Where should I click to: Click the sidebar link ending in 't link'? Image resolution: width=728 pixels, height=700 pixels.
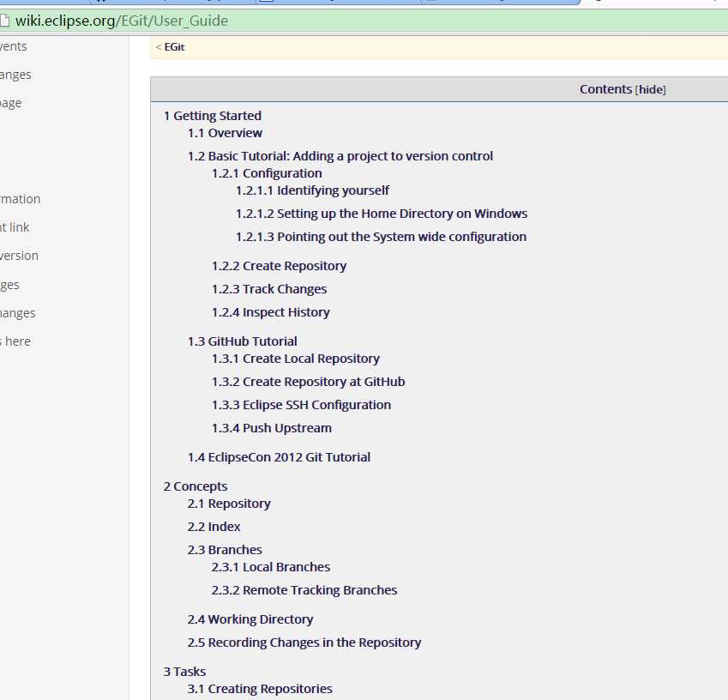(15, 227)
